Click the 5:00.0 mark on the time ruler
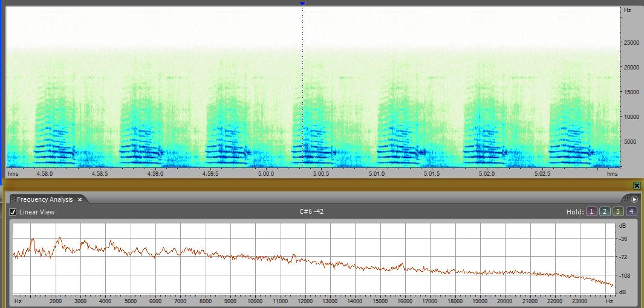The image size is (644, 308). click(266, 173)
